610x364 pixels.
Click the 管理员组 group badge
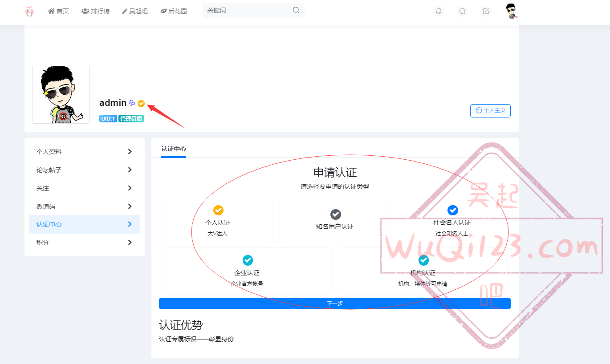tap(131, 119)
